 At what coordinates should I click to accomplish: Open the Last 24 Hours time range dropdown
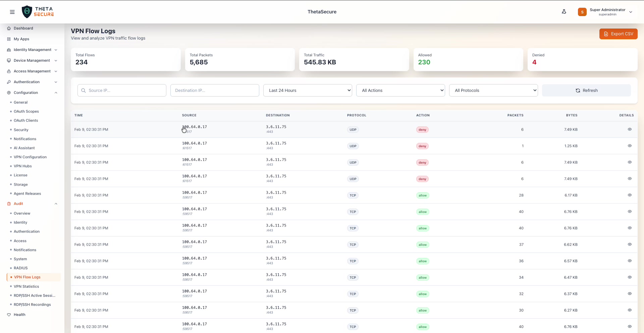coord(308,90)
